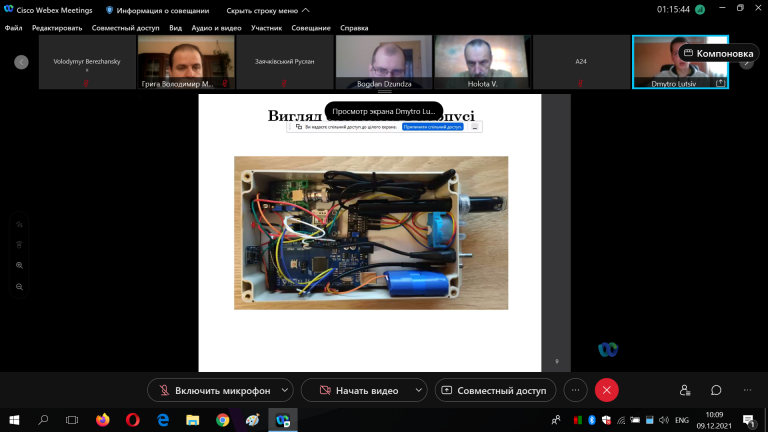
Task: Open Webex Meetings icon in the taskbar
Action: pos(283,420)
